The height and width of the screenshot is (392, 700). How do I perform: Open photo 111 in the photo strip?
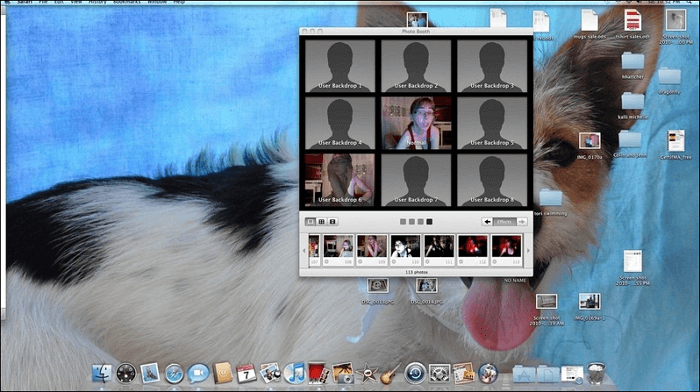click(x=439, y=249)
